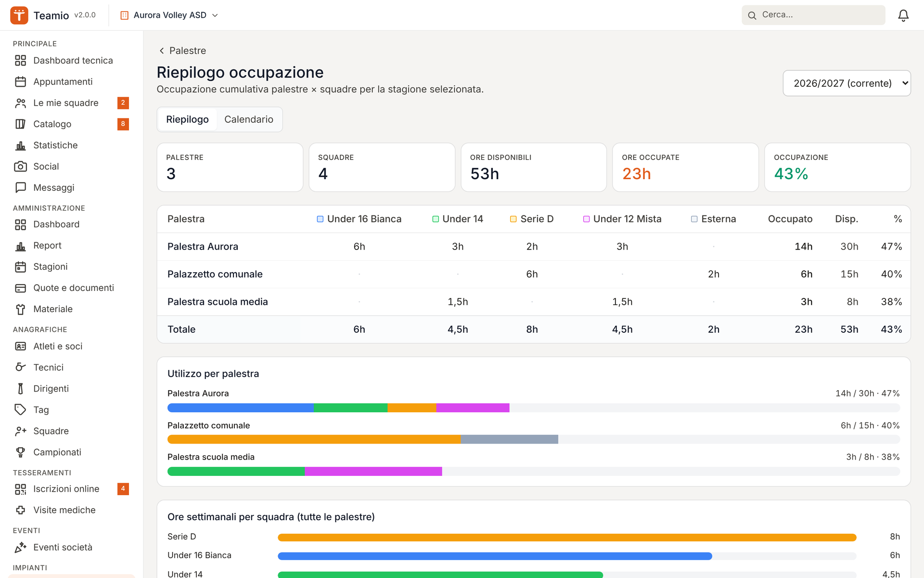
Task: Open Tag label icon
Action: tap(20, 410)
